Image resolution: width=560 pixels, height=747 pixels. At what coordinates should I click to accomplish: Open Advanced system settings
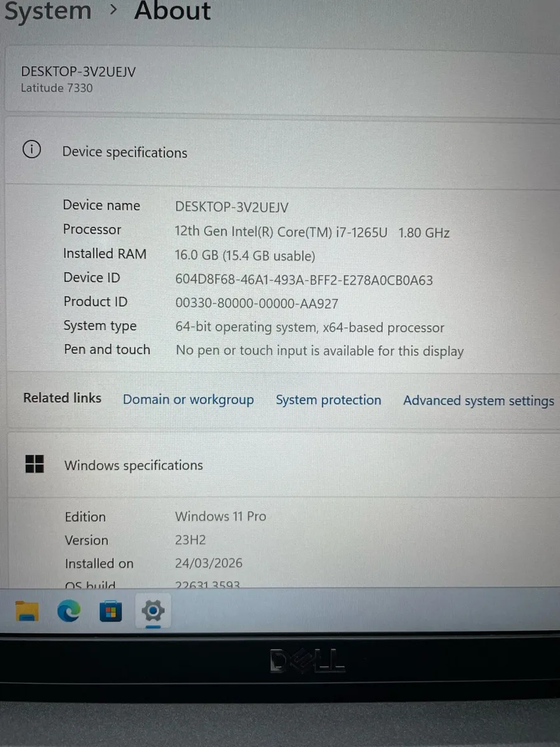coord(478,400)
